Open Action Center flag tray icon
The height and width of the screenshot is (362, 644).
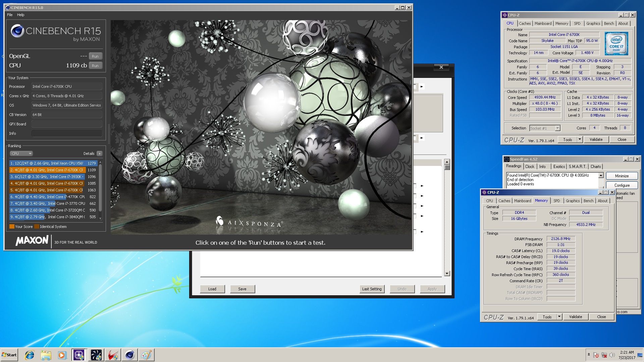coord(596,355)
